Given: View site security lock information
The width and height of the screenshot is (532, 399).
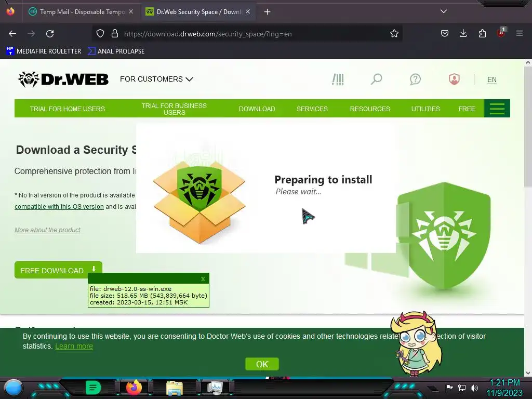Looking at the screenshot, I should (115, 34).
